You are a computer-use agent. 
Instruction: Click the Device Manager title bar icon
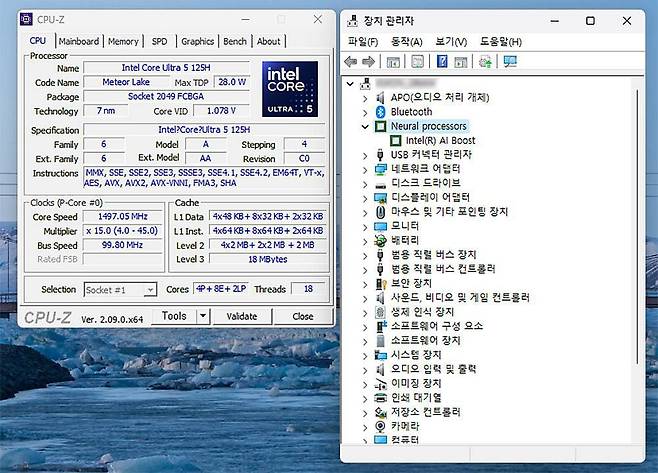[x=352, y=20]
